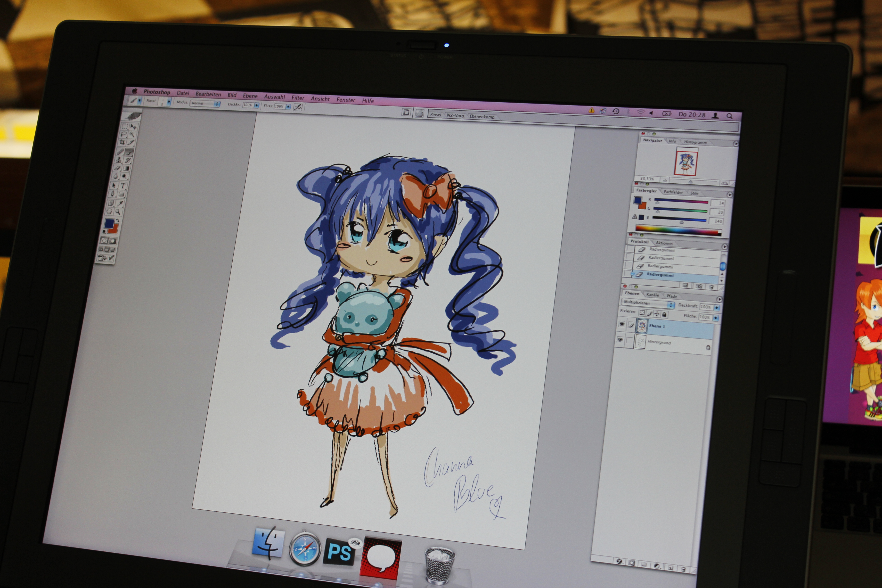Viewport: 882px width, 588px height.
Task: Open the Modus Normal dropdown
Action: point(205,103)
